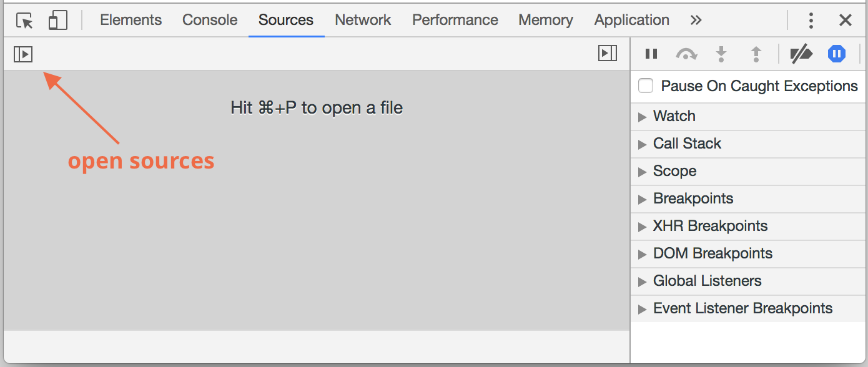Show more tabs with double chevron
This screenshot has height=367, width=868.
[696, 20]
